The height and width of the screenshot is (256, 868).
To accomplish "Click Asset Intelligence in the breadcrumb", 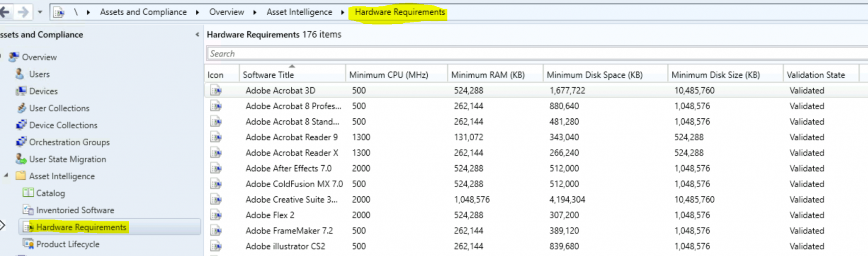I will point(299,12).
